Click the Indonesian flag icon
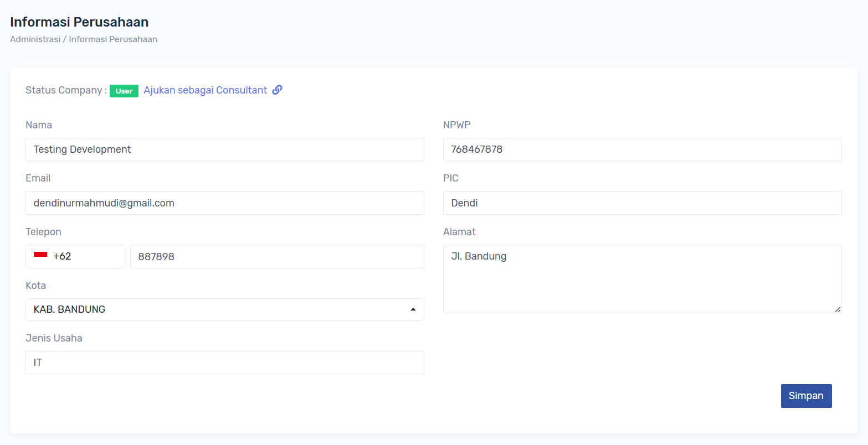Image resolution: width=868 pixels, height=445 pixels. coord(40,255)
